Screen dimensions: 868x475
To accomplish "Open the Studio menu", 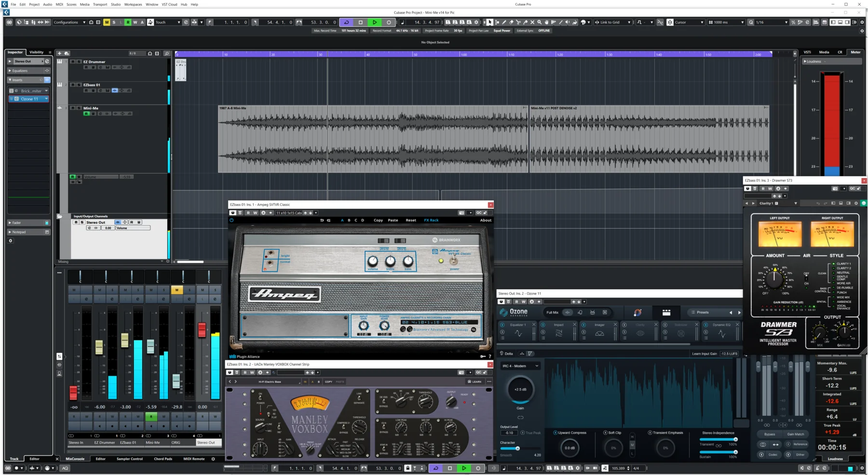I will (115, 4).
